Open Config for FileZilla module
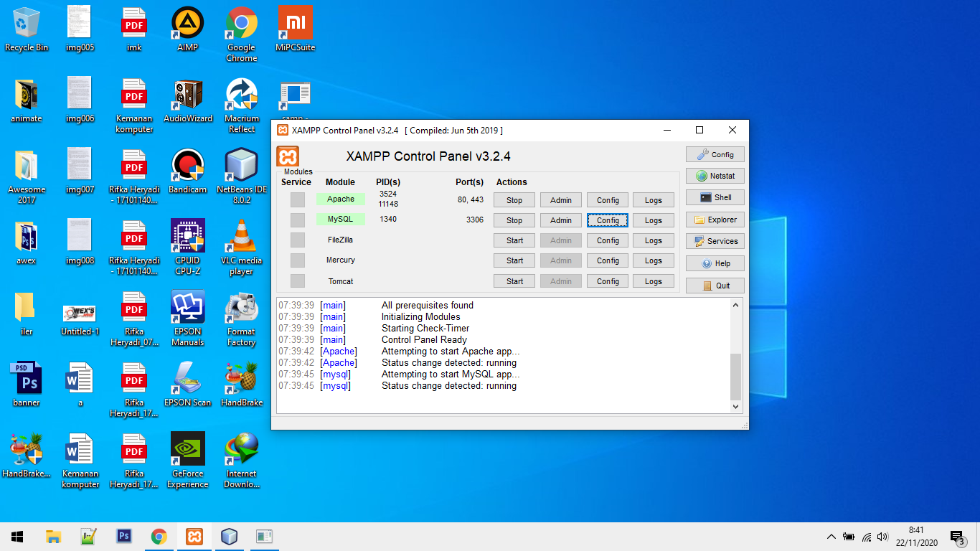980x551 pixels. point(608,240)
